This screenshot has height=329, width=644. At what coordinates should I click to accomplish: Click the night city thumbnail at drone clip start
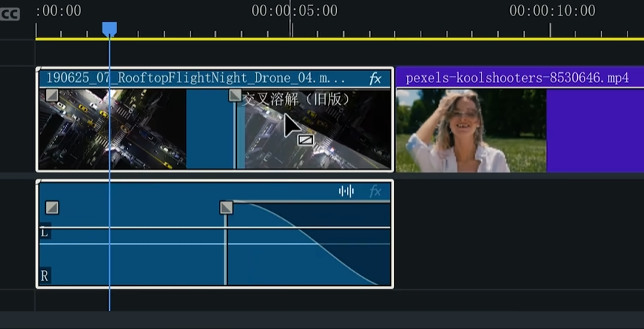tap(111, 132)
